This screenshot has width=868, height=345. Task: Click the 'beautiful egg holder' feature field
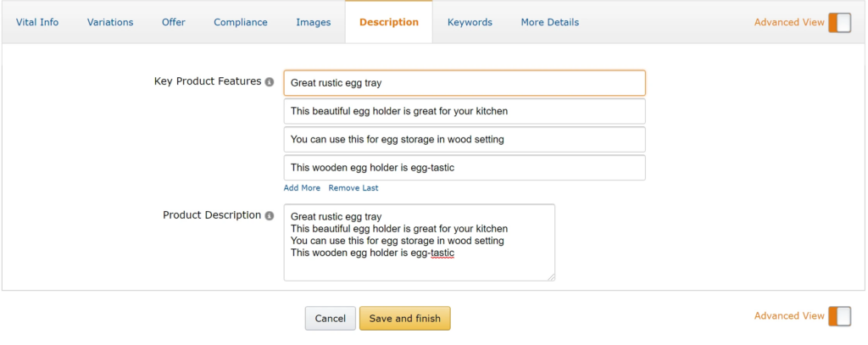[465, 111]
